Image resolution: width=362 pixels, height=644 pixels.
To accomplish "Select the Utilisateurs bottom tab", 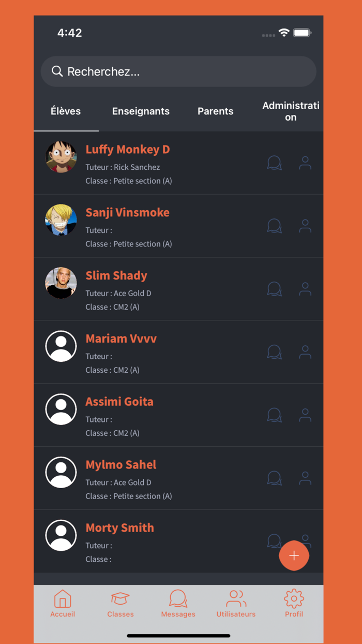I will (236, 604).
